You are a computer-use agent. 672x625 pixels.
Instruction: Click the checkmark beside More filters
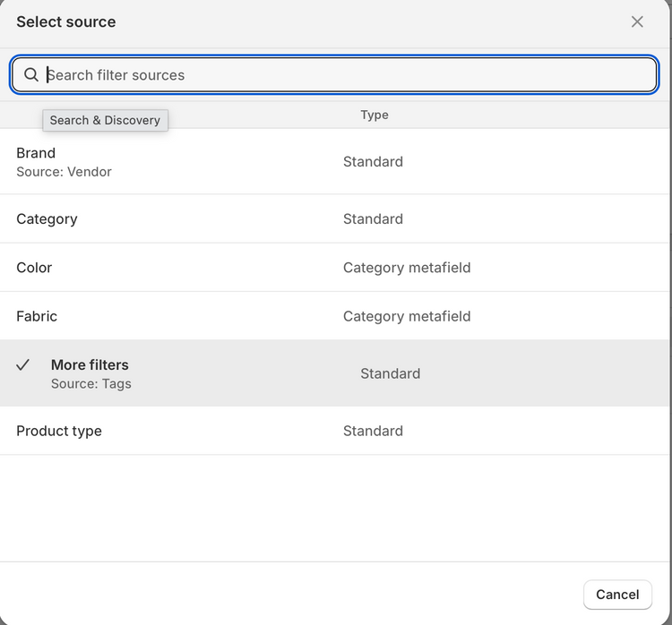[x=22, y=364]
